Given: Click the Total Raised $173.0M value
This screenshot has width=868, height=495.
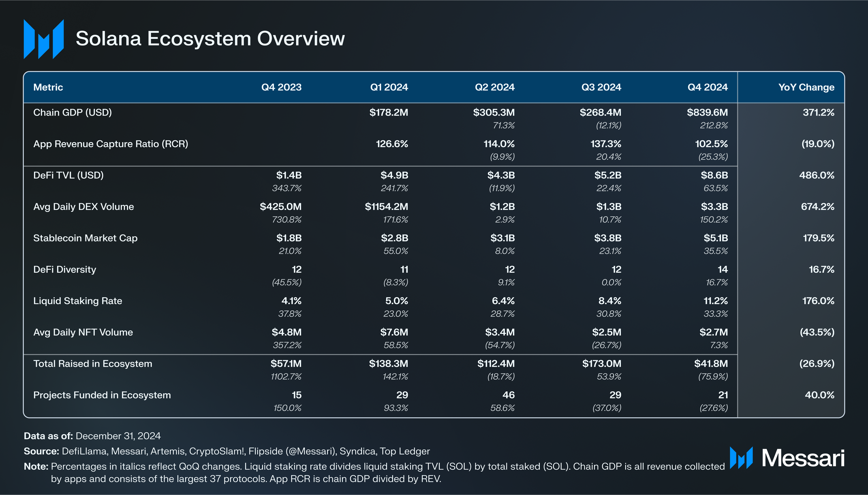Looking at the screenshot, I should [601, 364].
